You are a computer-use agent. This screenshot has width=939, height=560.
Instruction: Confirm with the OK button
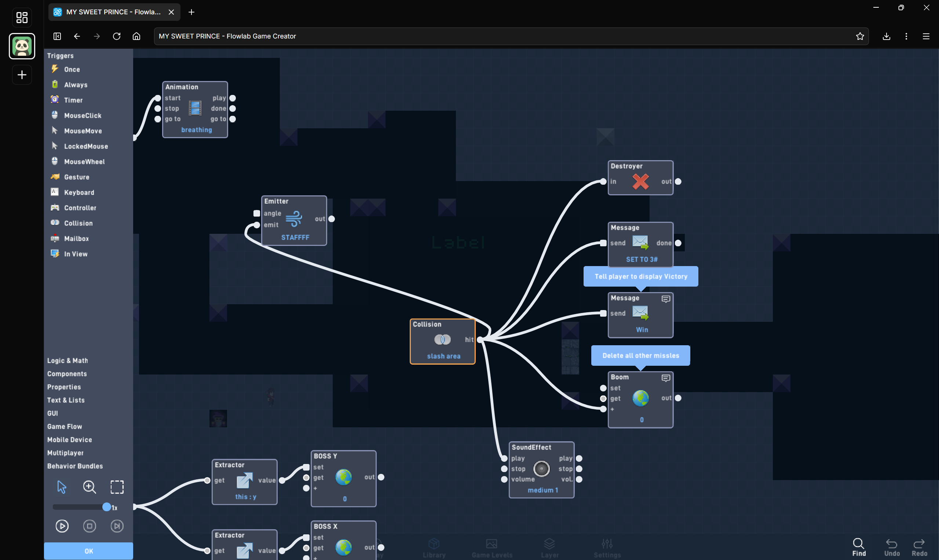(x=89, y=551)
